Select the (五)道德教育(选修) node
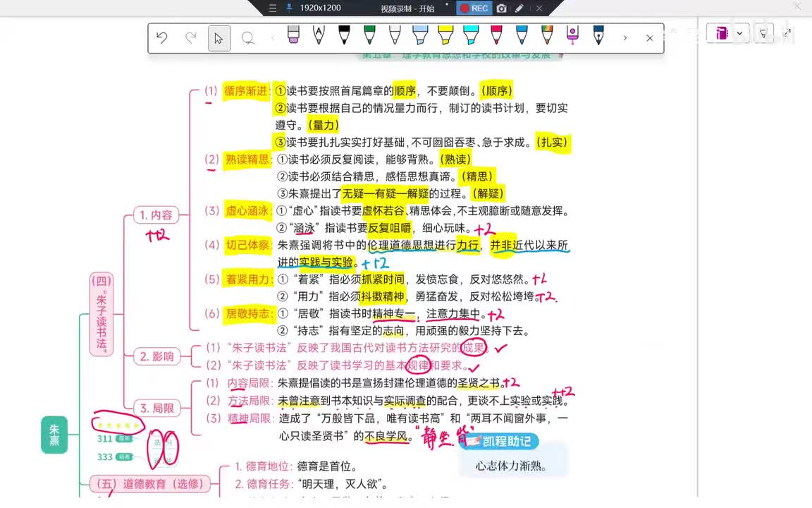The image size is (812, 508). coord(150,483)
